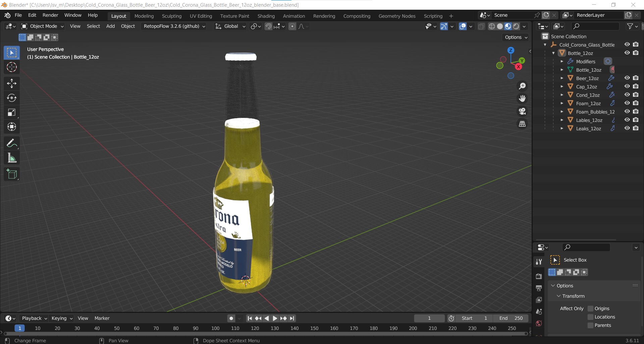Open the Scene properties tab icon
The height and width of the screenshot is (344, 644).
(x=539, y=312)
